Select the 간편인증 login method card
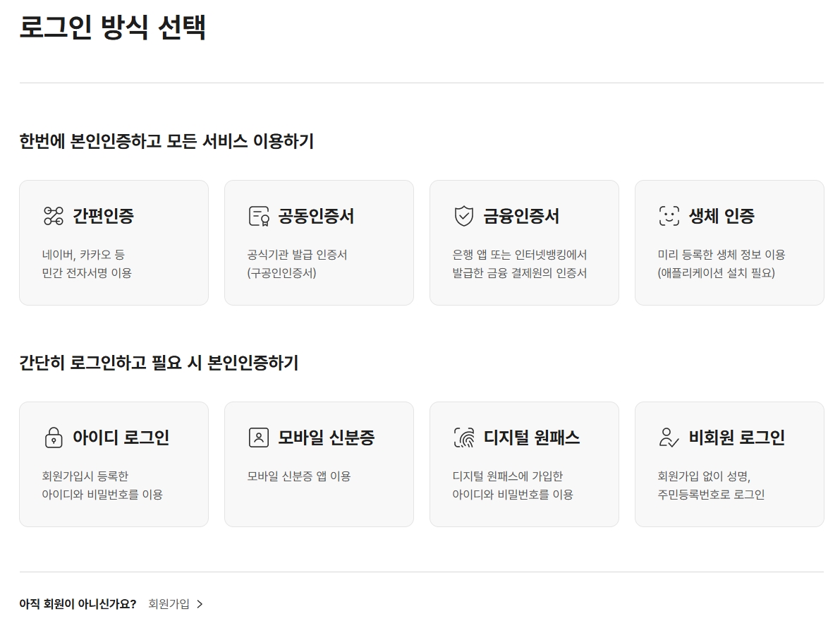840x633 pixels. (x=114, y=243)
